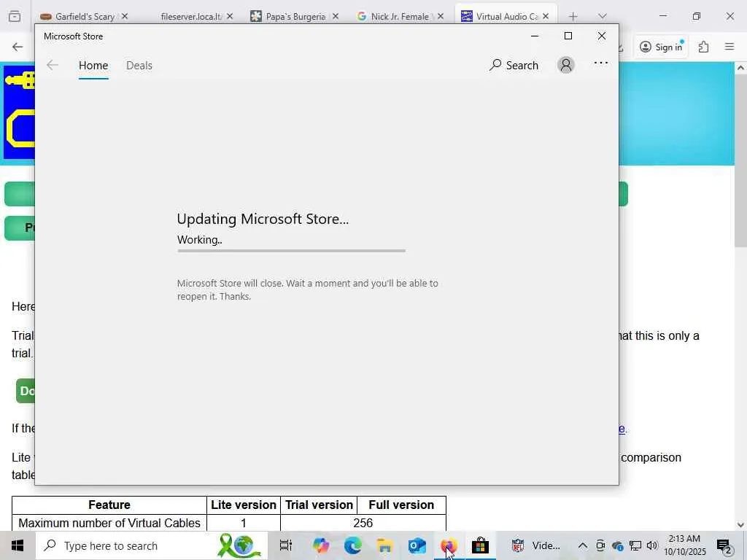Show hidden system tray icons chevron
This screenshot has height=560, width=747.
point(583,545)
